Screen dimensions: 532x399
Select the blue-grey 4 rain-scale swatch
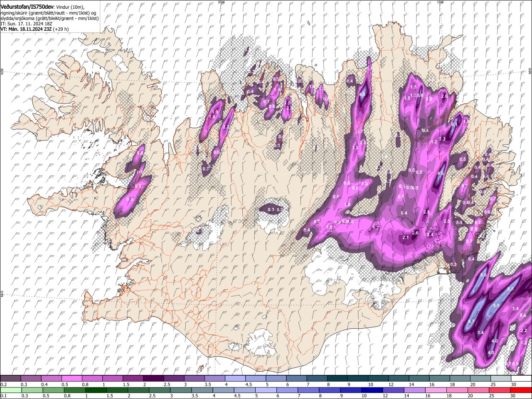(x=223, y=390)
